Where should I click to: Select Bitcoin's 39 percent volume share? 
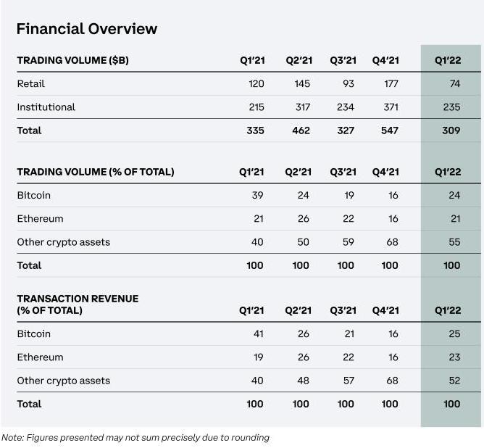point(258,196)
